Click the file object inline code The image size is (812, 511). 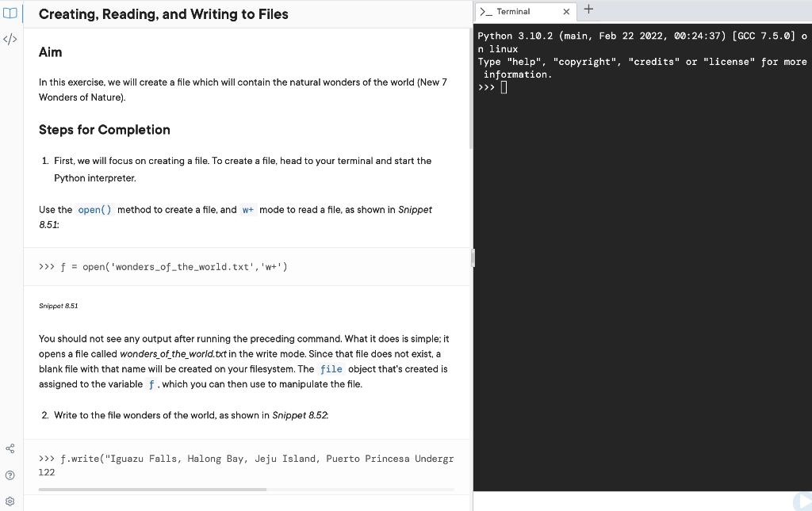331,368
